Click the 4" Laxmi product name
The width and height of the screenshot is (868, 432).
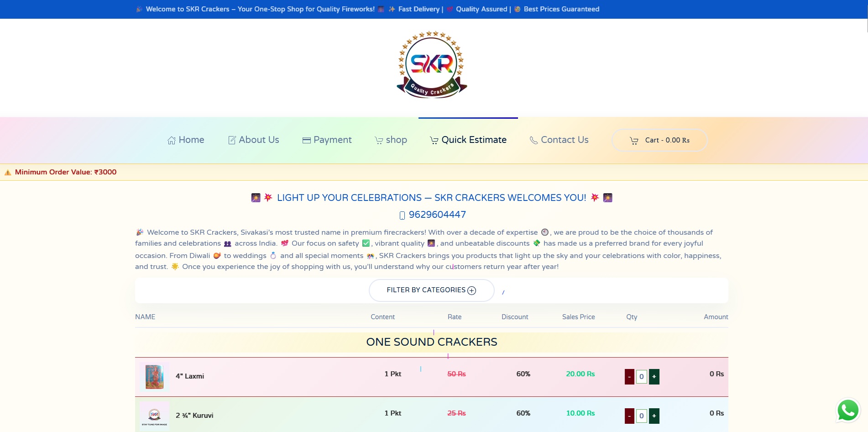[x=190, y=376]
